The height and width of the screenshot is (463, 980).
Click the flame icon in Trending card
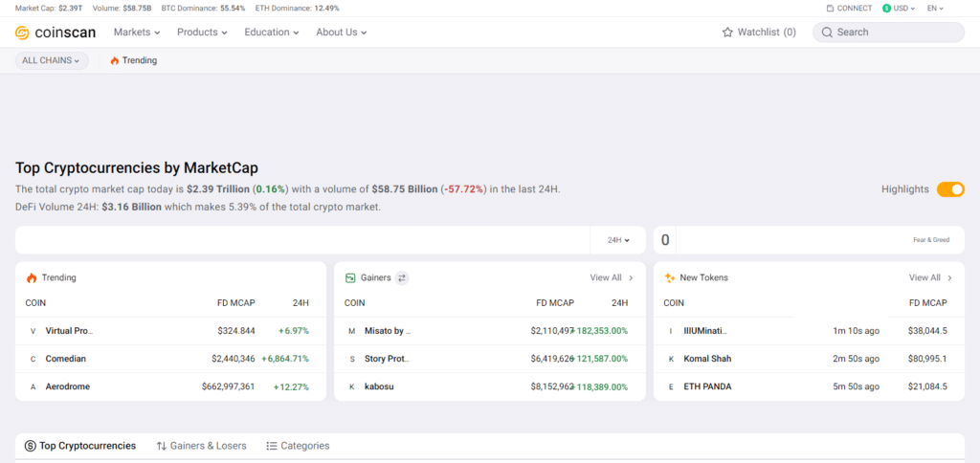point(32,277)
